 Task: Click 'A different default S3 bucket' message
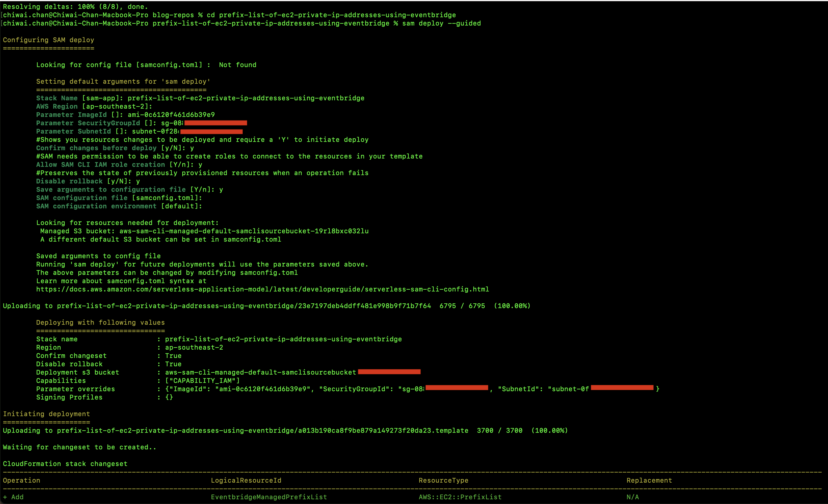(161, 240)
